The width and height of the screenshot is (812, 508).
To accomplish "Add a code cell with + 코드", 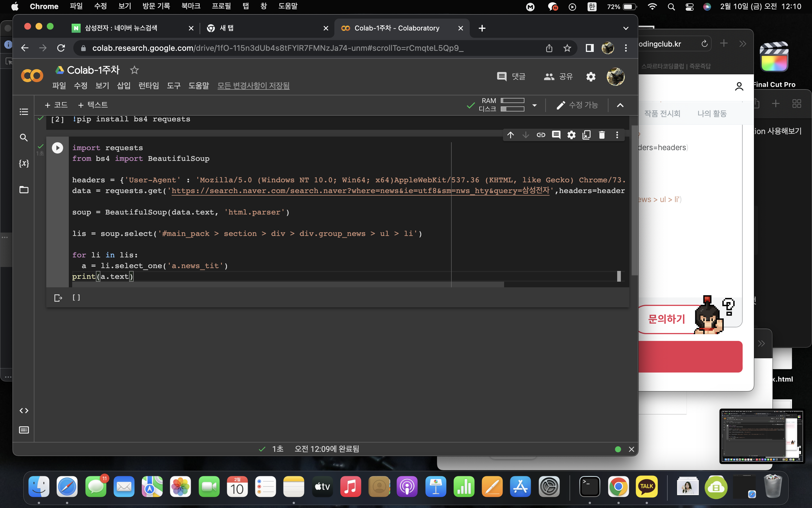I will pyautogui.click(x=56, y=105).
